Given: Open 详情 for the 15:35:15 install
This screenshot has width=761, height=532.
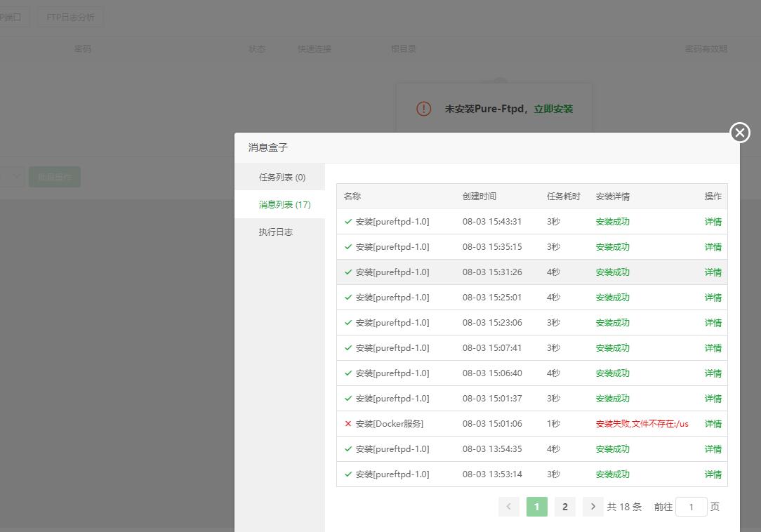Looking at the screenshot, I should pyautogui.click(x=713, y=247).
